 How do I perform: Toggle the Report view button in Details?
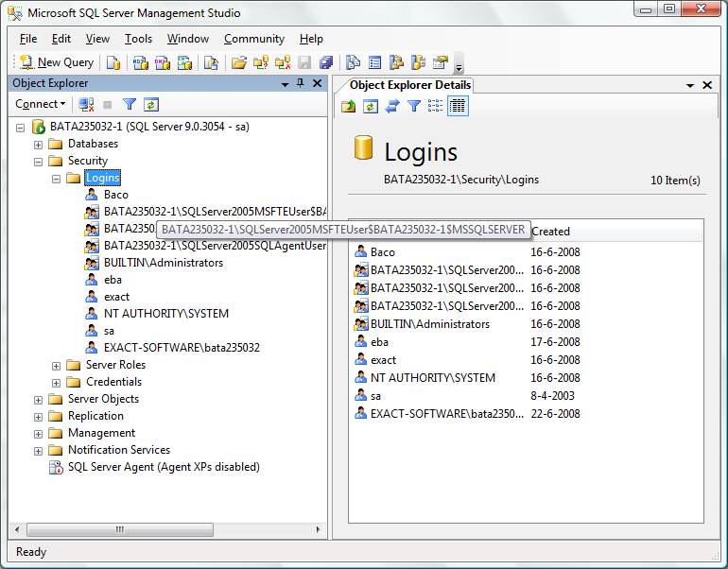[x=458, y=106]
